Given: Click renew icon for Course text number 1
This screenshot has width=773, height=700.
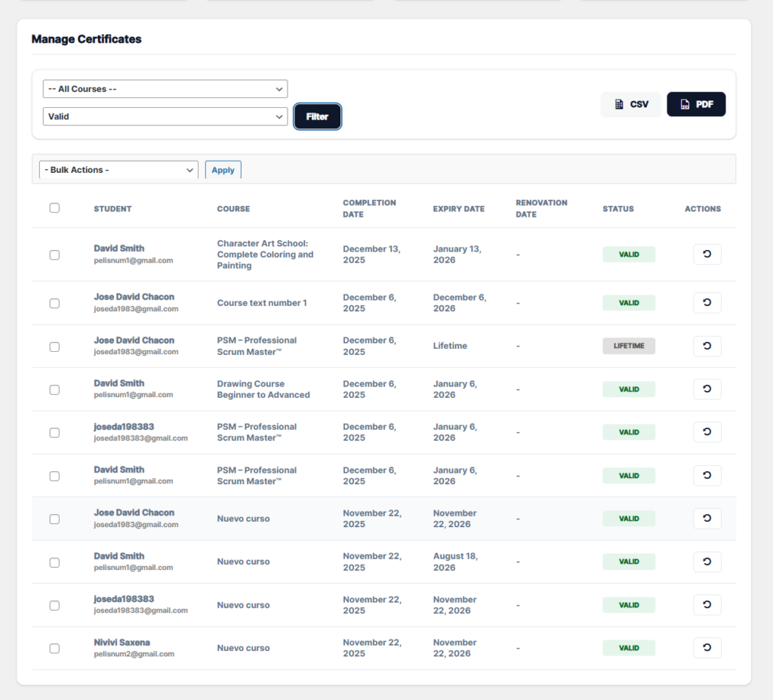Looking at the screenshot, I should [707, 302].
